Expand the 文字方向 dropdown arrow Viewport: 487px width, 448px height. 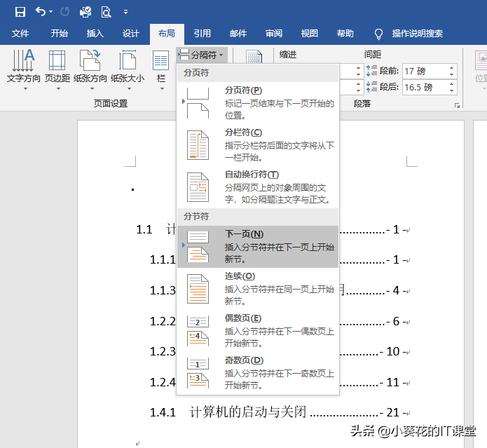click(x=26, y=89)
